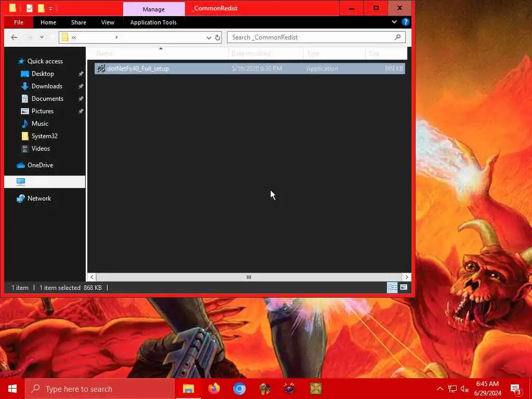Open network status tray icon
Image resolution: width=532 pixels, height=399 pixels.
tap(453, 389)
